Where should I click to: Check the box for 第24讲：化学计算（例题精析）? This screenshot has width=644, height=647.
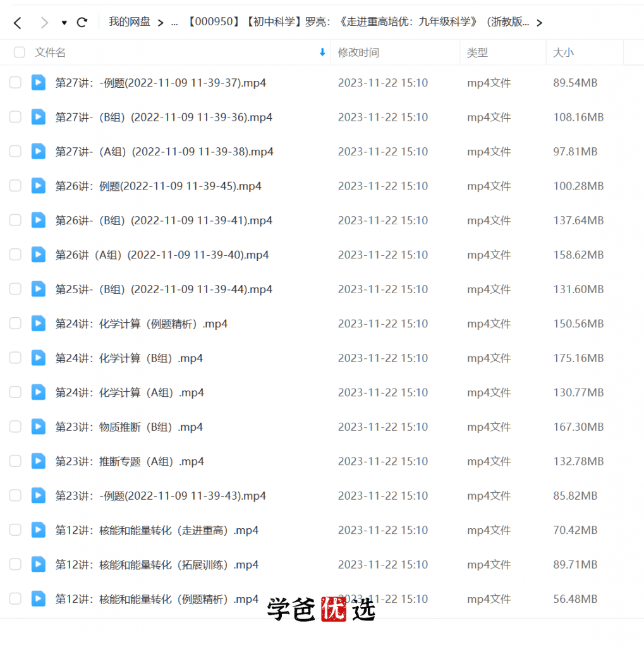(x=15, y=323)
